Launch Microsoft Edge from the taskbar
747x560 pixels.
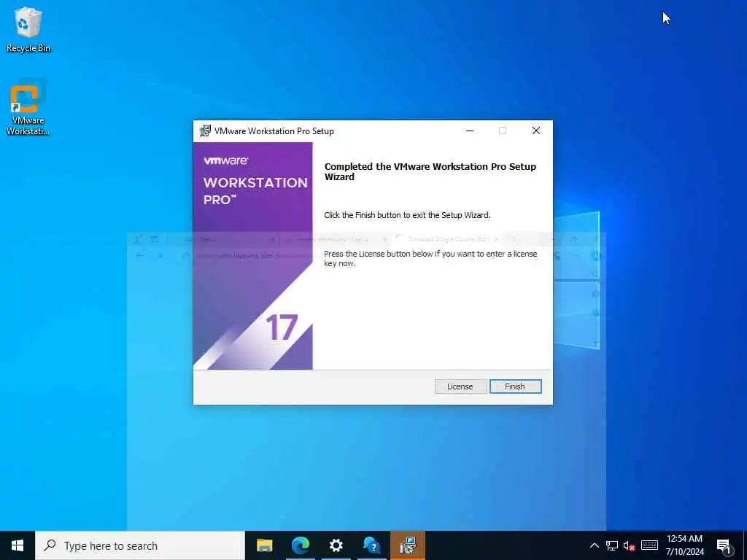click(x=300, y=545)
